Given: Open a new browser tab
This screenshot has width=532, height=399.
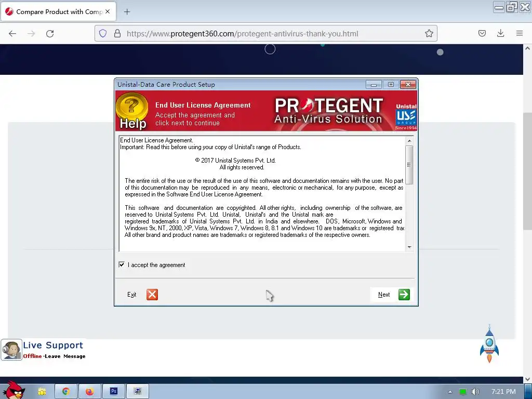Looking at the screenshot, I should (127, 12).
